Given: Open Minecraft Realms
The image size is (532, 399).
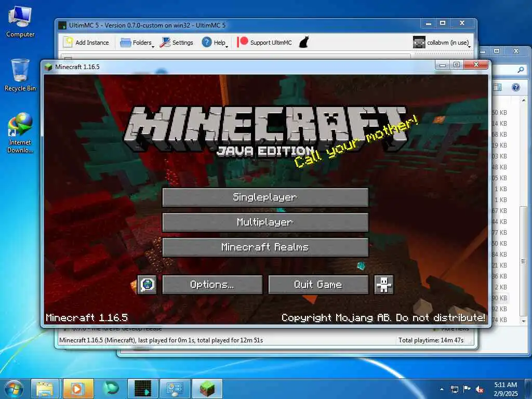Looking at the screenshot, I should [x=265, y=247].
